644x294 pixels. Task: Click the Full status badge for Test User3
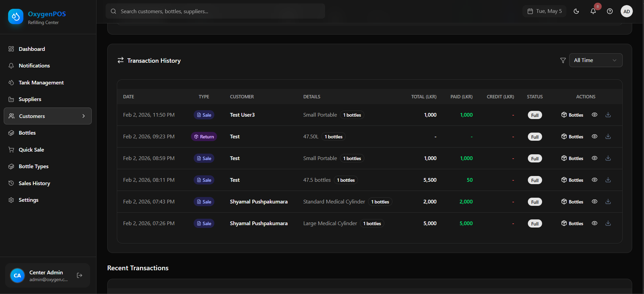coord(535,115)
